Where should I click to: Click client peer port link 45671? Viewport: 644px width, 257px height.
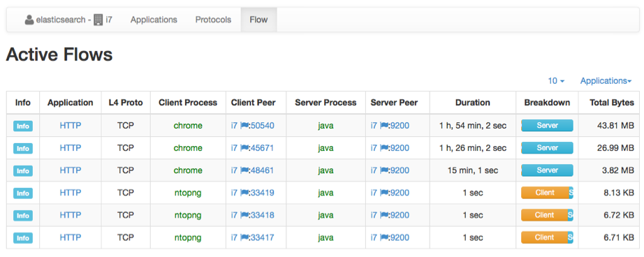point(263,148)
